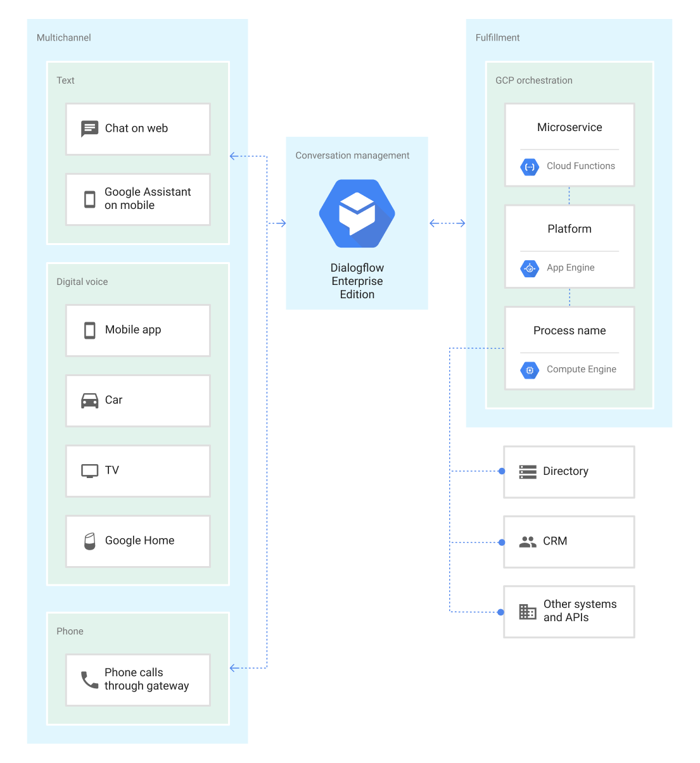This screenshot has width=700, height=763.
Task: Select the Chat on web box
Action: pos(138,129)
